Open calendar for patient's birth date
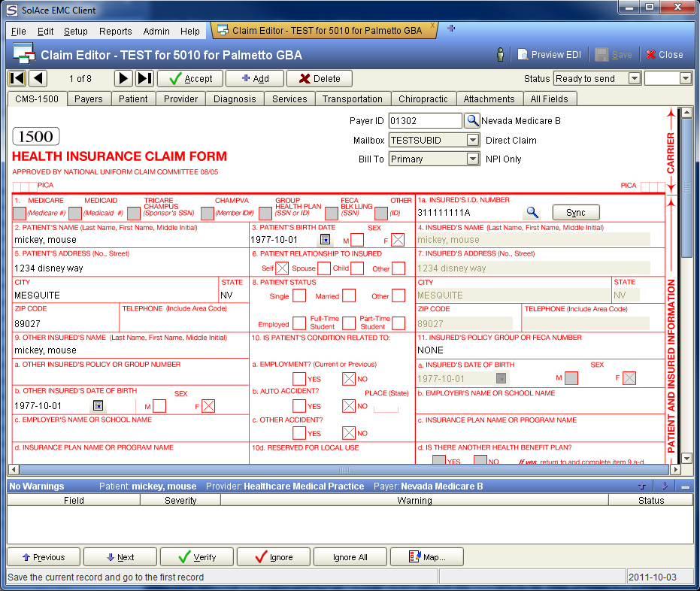 coord(325,240)
